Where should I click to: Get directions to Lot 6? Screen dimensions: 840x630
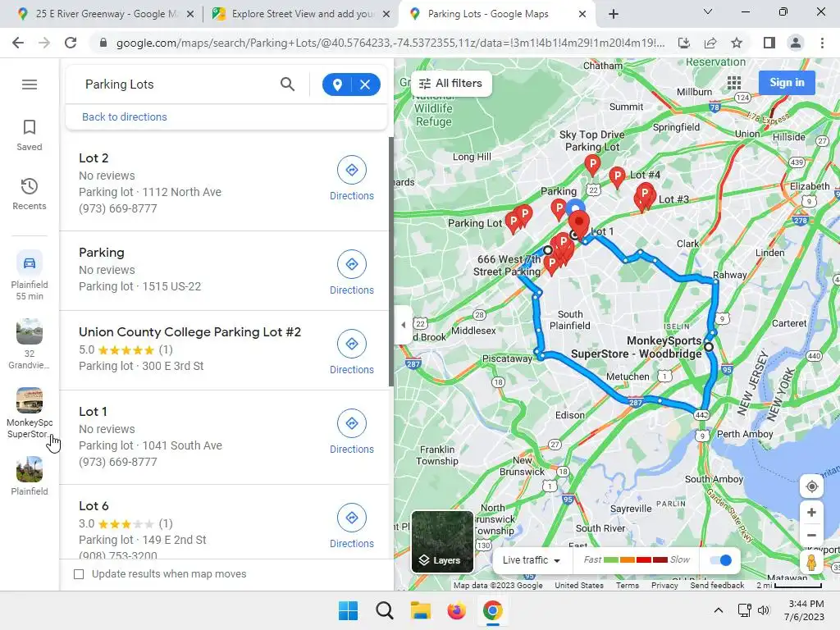click(351, 526)
